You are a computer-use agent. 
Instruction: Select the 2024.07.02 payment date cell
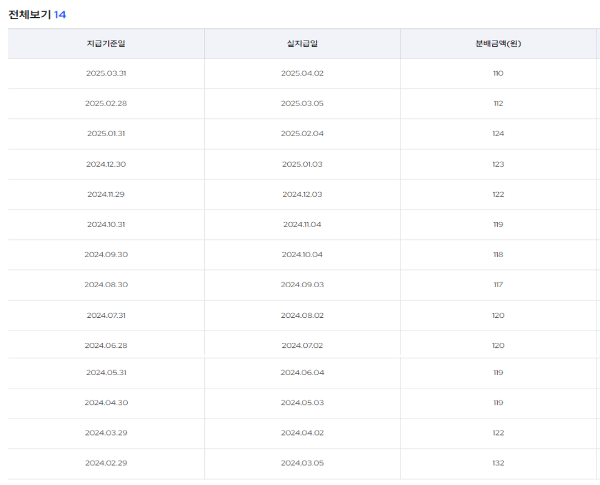[x=302, y=346]
